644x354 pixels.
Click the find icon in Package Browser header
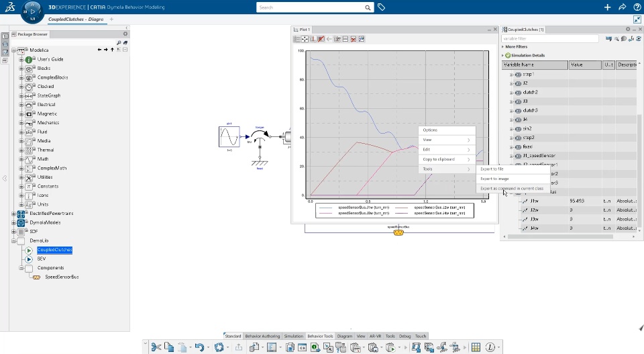pyautogui.click(x=119, y=43)
